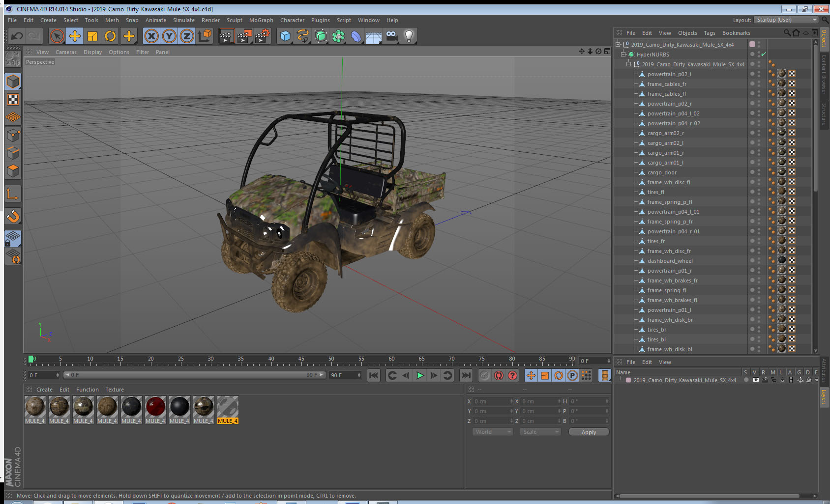Go to end of animation
Viewport: 830px width, 504px height.
point(466,375)
